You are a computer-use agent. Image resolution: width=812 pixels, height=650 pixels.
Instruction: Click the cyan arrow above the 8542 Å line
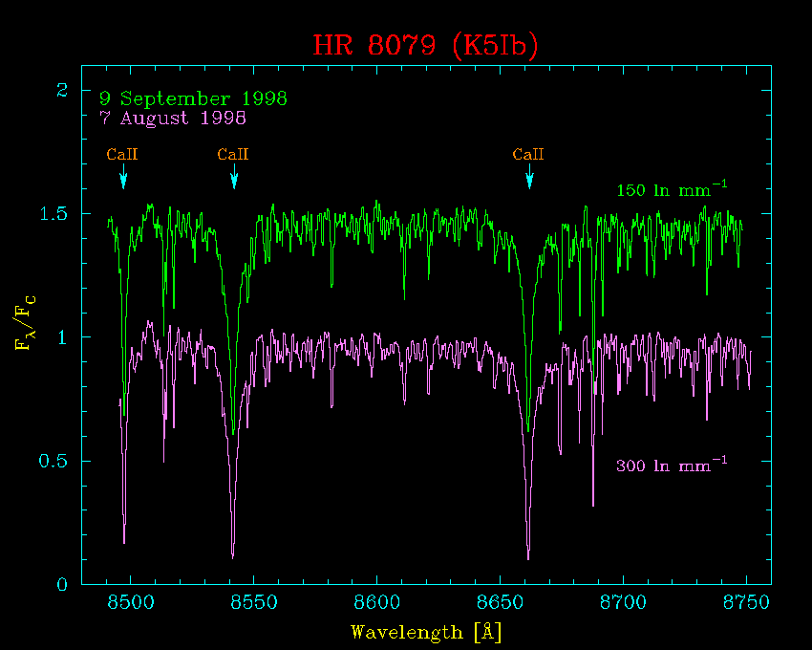click(234, 179)
